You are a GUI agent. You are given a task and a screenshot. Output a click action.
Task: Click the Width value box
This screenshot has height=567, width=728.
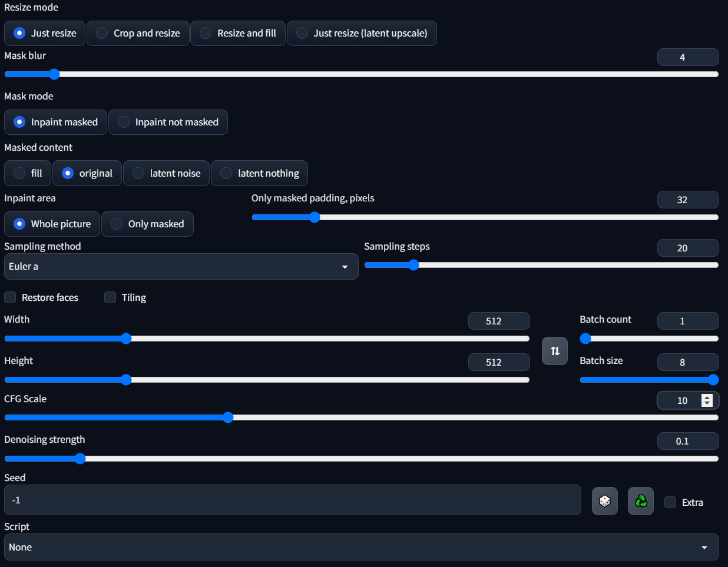click(498, 321)
